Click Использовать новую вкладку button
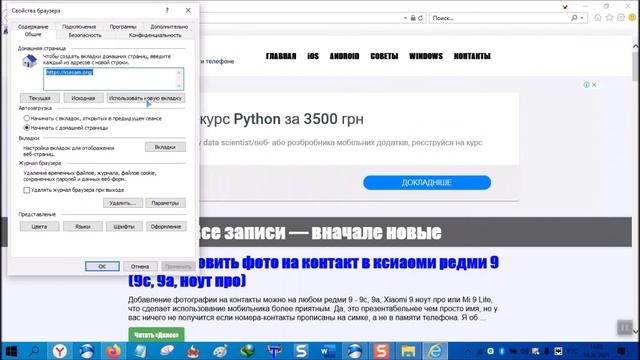The height and width of the screenshot is (360, 640). coord(145,98)
